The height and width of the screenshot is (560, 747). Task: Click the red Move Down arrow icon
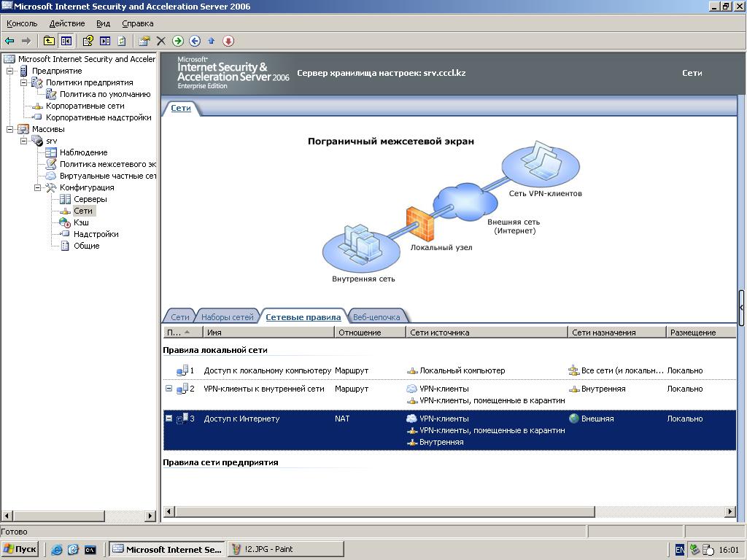pos(228,41)
